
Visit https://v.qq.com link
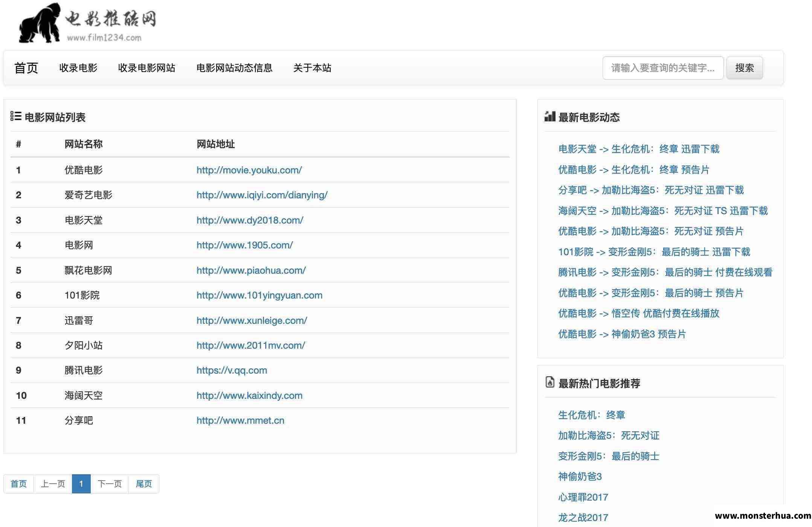click(x=232, y=370)
